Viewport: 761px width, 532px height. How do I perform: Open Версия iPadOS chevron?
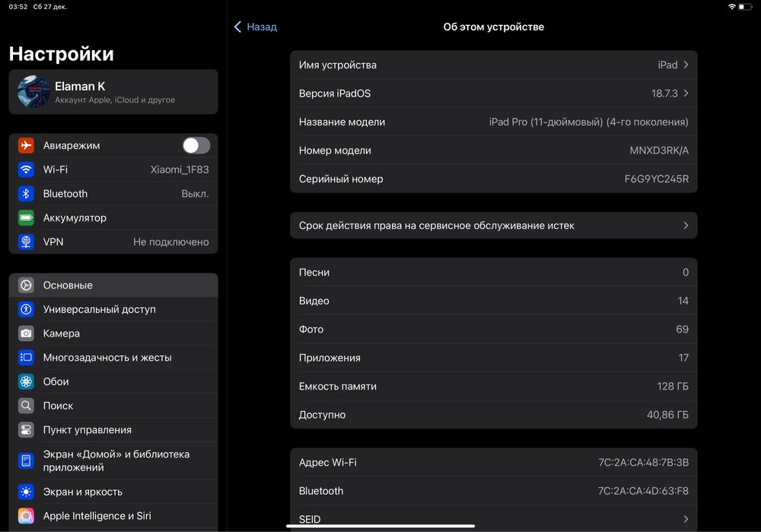coord(686,93)
